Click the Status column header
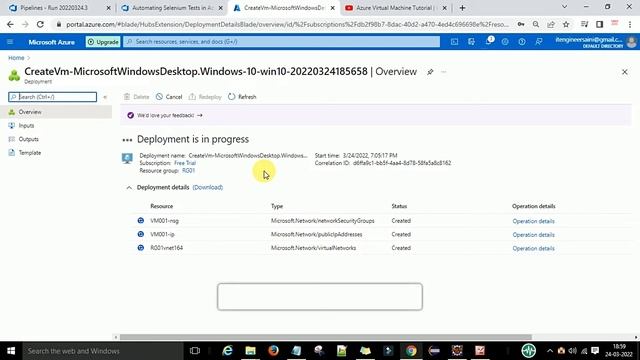Viewport: 640px width, 360px height. tap(399, 206)
